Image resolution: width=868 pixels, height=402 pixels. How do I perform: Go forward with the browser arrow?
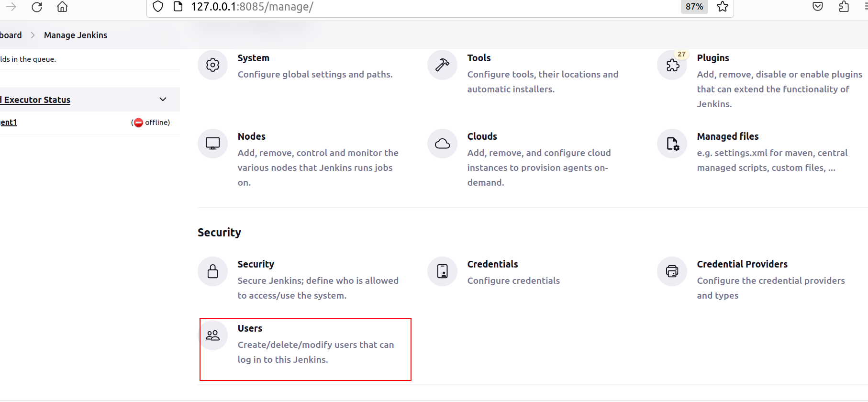click(x=11, y=7)
